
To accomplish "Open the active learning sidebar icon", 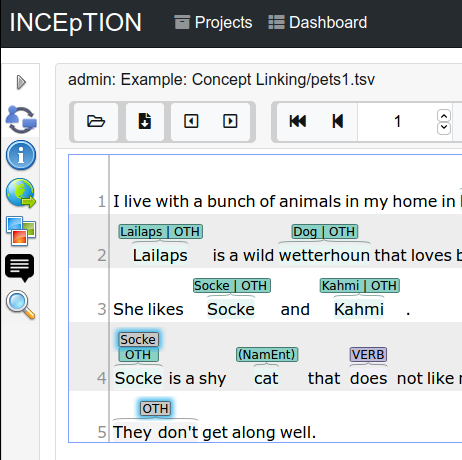I will (21, 119).
